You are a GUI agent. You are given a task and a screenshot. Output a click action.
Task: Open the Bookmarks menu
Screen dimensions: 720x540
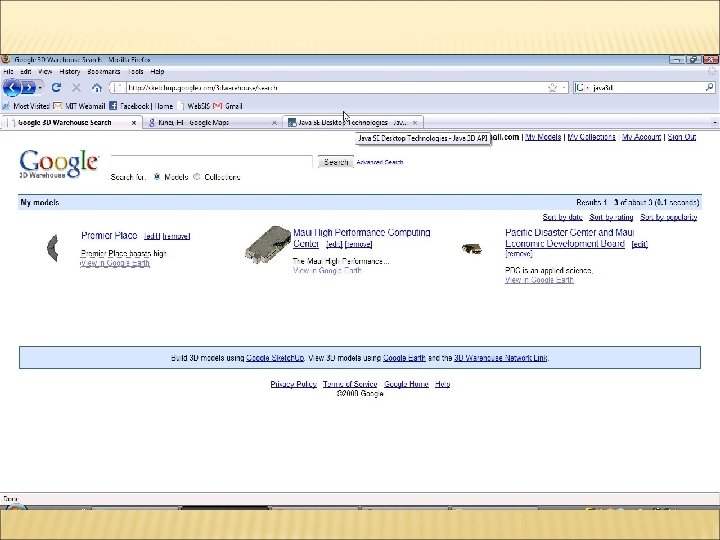click(x=104, y=72)
